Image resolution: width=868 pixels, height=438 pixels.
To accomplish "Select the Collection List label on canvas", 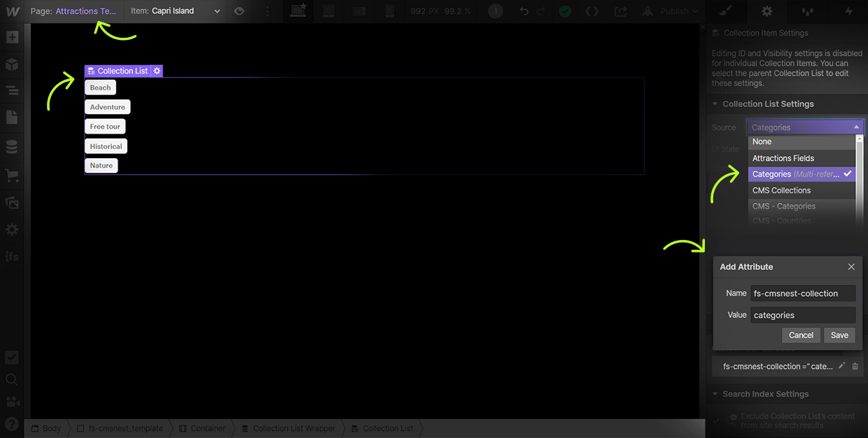I will (118, 71).
